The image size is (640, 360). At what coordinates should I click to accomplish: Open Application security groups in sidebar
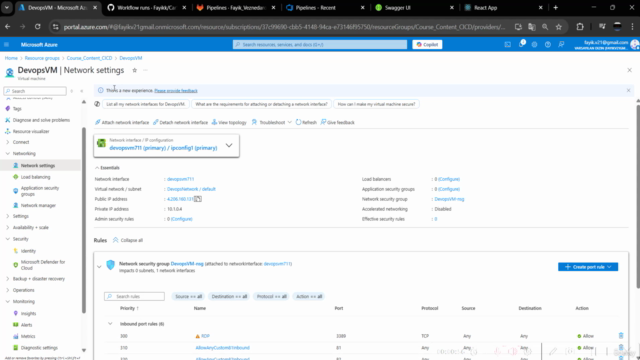click(x=40, y=191)
